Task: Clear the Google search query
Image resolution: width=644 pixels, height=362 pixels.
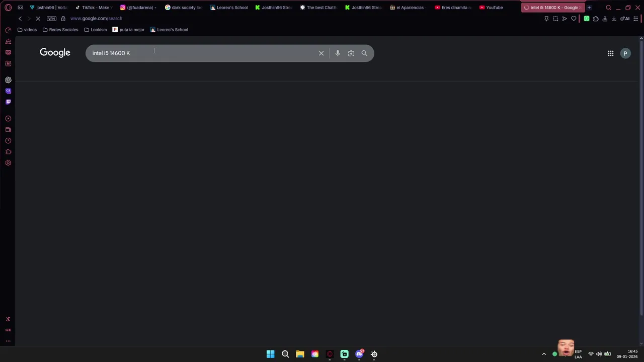Action: (321, 53)
